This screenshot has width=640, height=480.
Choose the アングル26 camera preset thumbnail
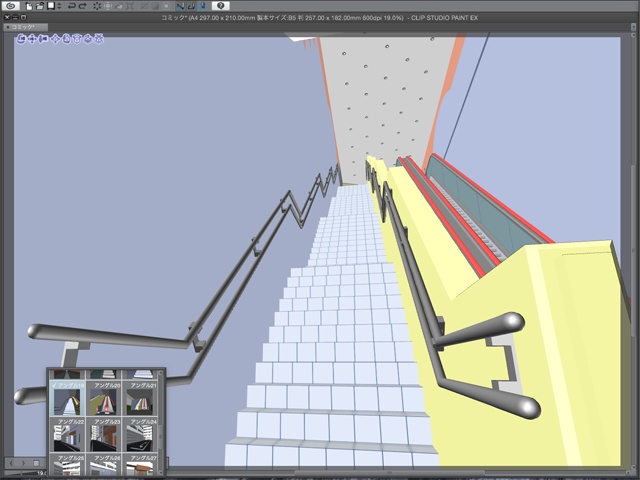pos(104,464)
